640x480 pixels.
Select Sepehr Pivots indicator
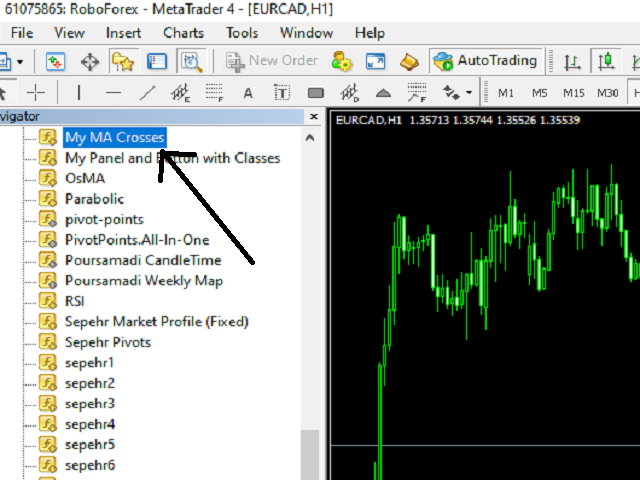(x=108, y=342)
